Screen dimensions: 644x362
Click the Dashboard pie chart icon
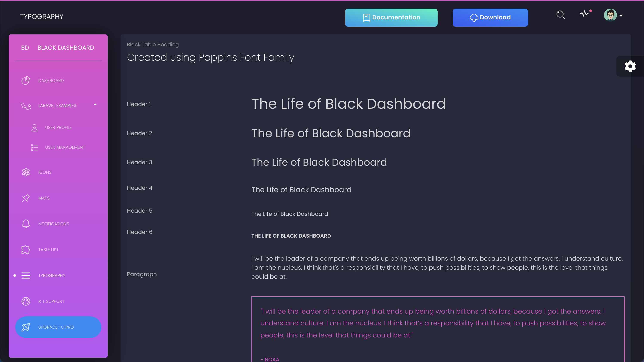click(x=25, y=80)
